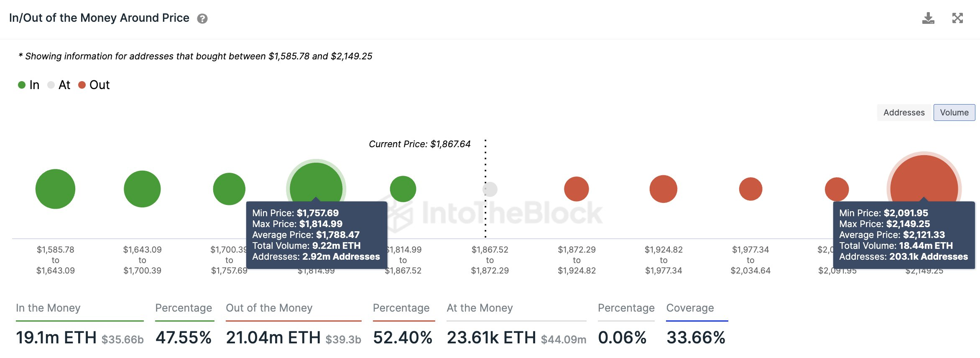Click the In the Money header

click(x=48, y=308)
